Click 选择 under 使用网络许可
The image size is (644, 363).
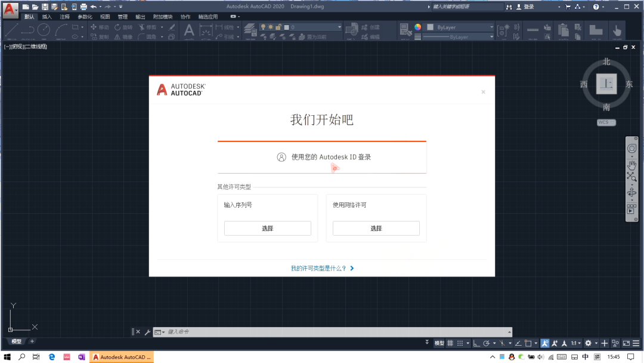pos(376,228)
